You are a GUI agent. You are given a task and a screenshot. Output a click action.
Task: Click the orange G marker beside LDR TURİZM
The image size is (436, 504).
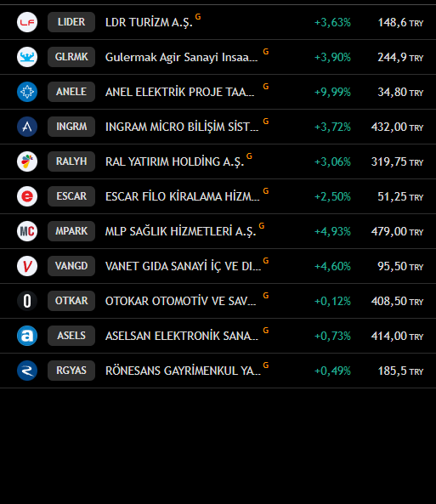coord(198,17)
